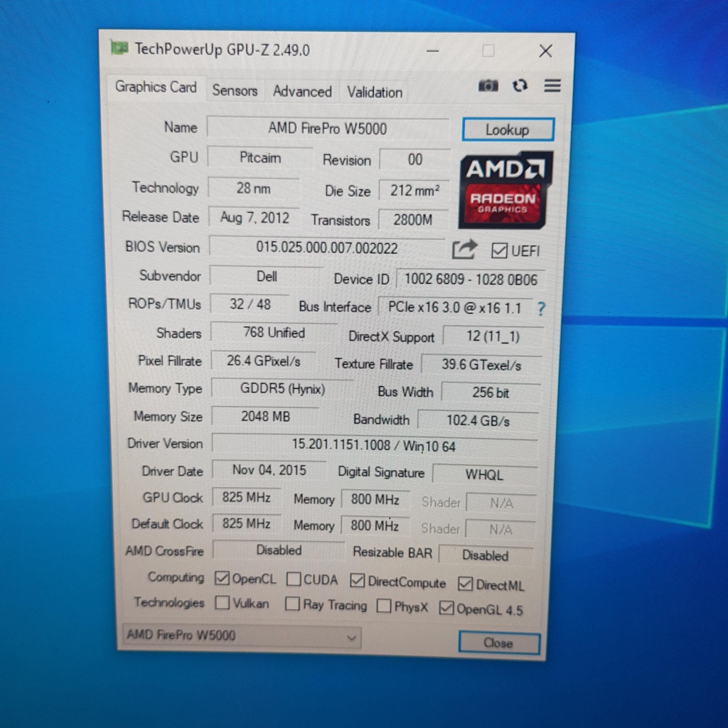Click the ROPs/TMUs value 32 / 48
The image size is (728, 728).
click(x=250, y=304)
